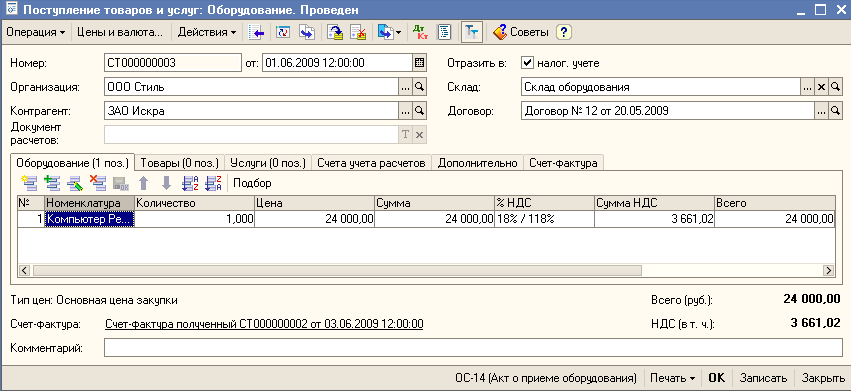Click the Номер field СТ000000003
Image resolution: width=851 pixels, height=391 pixels.
[x=173, y=62]
